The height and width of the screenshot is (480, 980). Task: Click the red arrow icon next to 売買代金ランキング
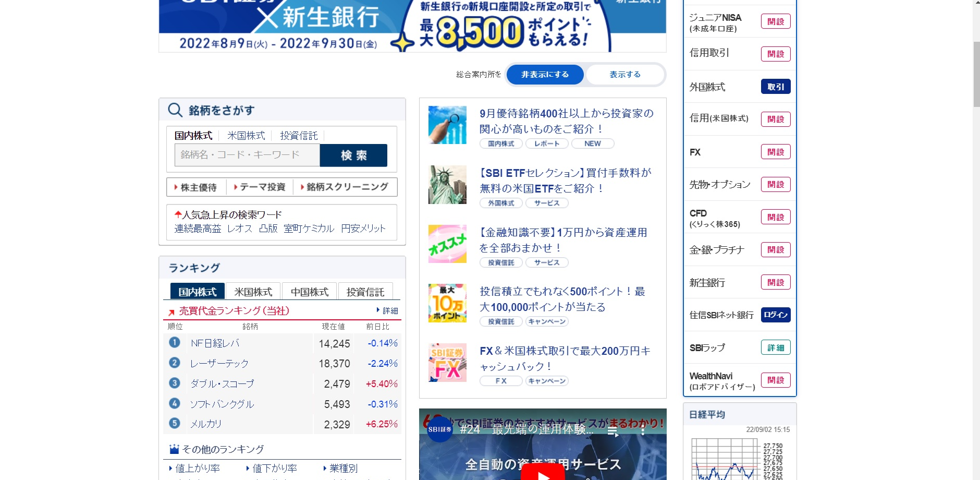coord(171,313)
